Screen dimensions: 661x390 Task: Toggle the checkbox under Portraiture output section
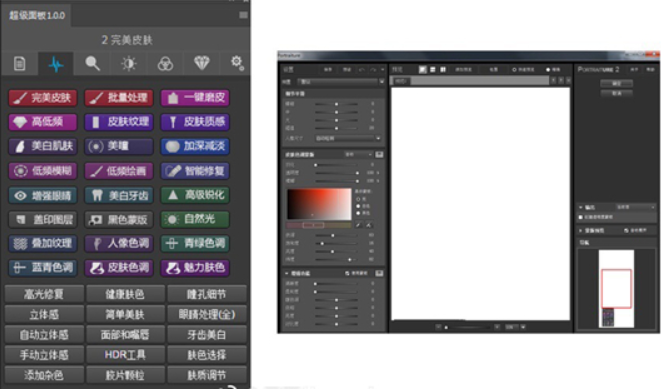[581, 217]
